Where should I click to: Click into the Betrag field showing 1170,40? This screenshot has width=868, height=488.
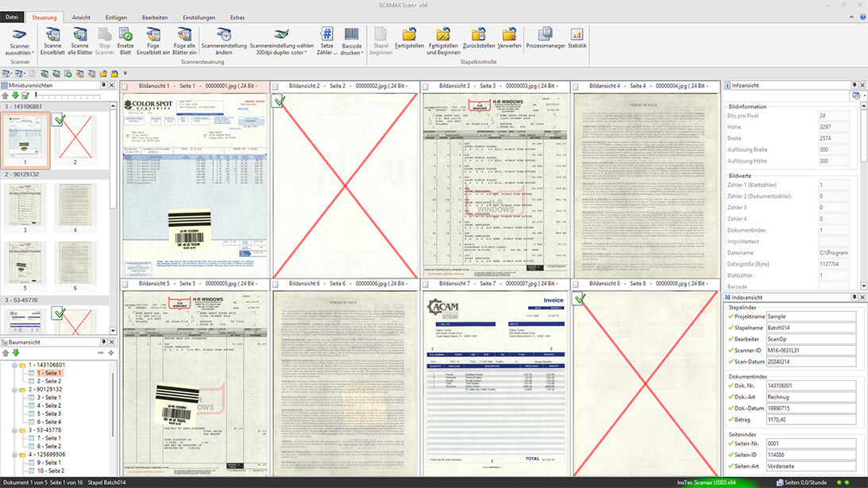point(810,419)
